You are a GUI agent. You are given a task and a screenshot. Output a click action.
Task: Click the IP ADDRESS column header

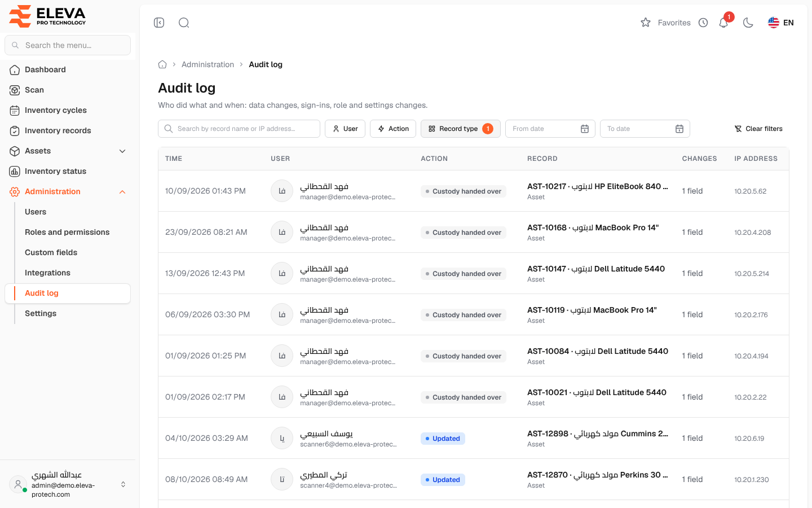(756, 159)
